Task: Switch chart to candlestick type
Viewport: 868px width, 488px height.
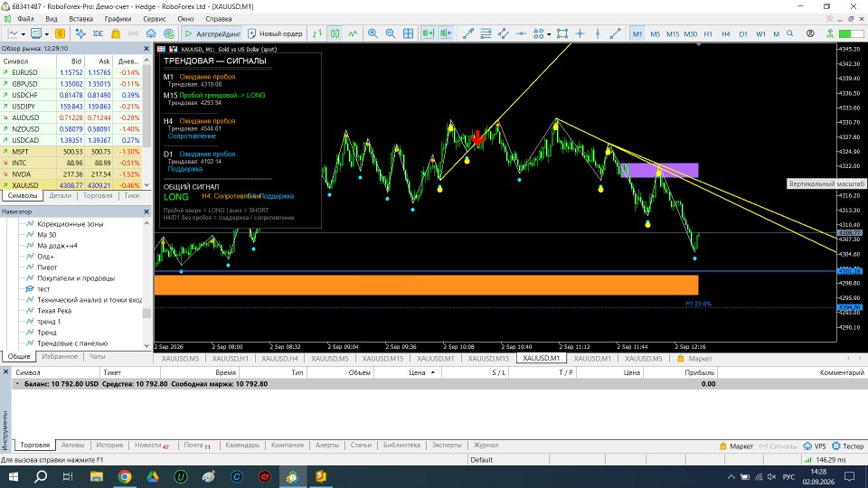Action: 335,33
